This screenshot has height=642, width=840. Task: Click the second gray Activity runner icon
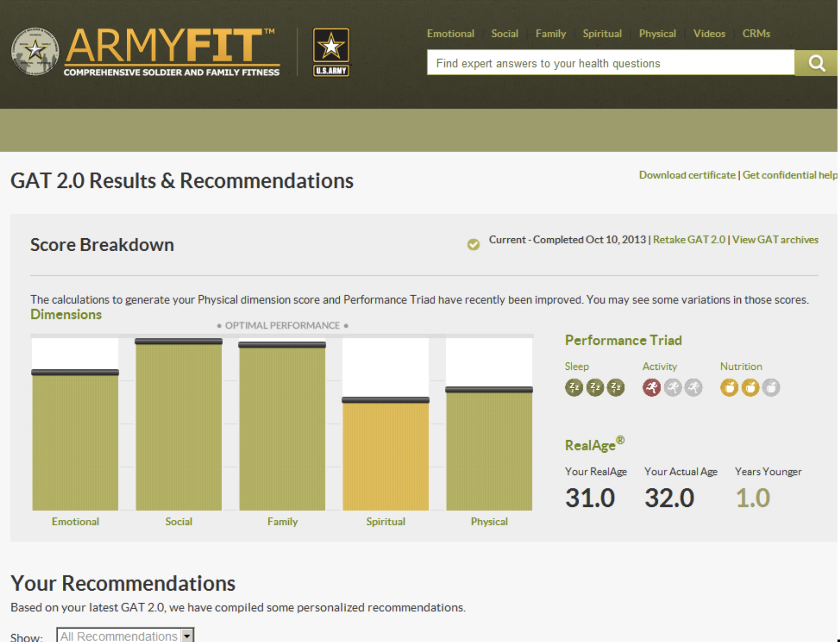[673, 387]
